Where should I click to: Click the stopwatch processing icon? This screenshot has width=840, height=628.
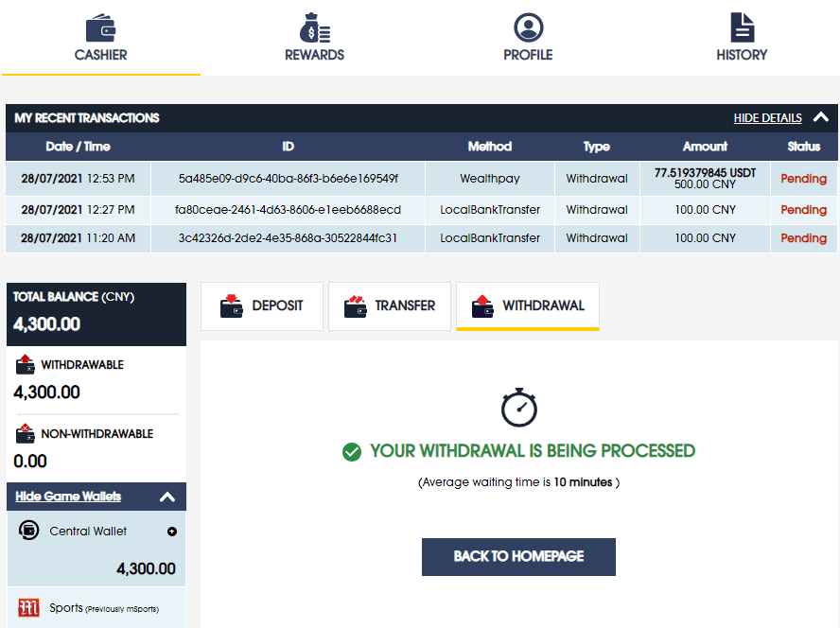518,407
